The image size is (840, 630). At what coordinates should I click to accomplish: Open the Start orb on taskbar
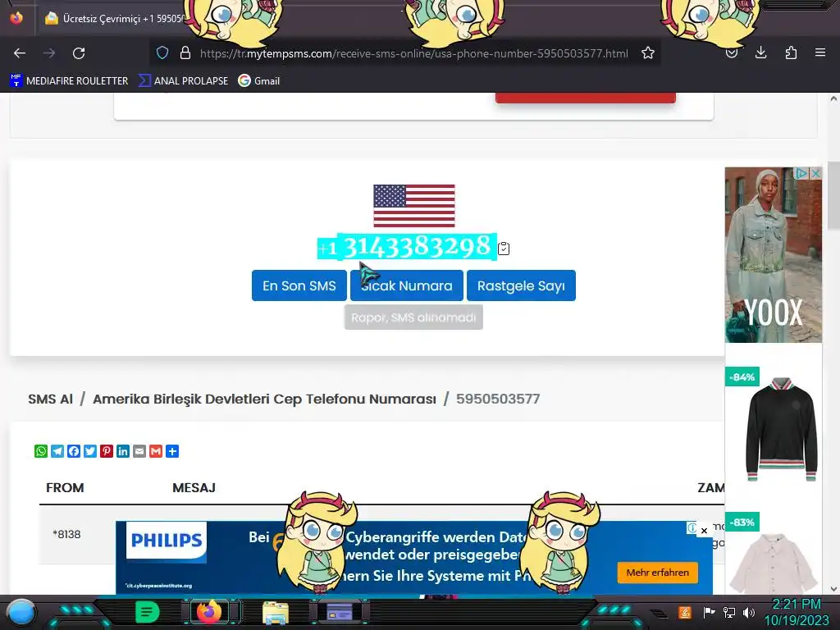(x=21, y=612)
